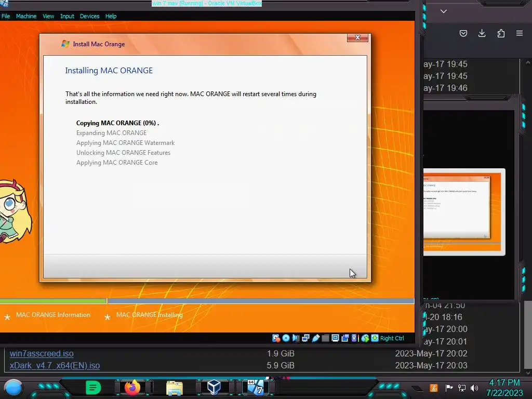Open the win7asscreed.iso link
The width and height of the screenshot is (532, 399).
[42, 353]
